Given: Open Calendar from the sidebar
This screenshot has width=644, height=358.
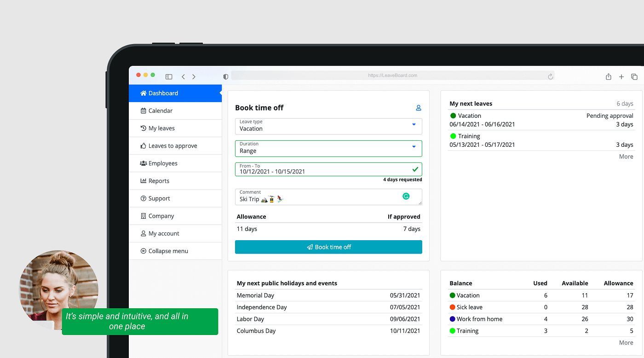Looking at the screenshot, I should [x=160, y=111].
